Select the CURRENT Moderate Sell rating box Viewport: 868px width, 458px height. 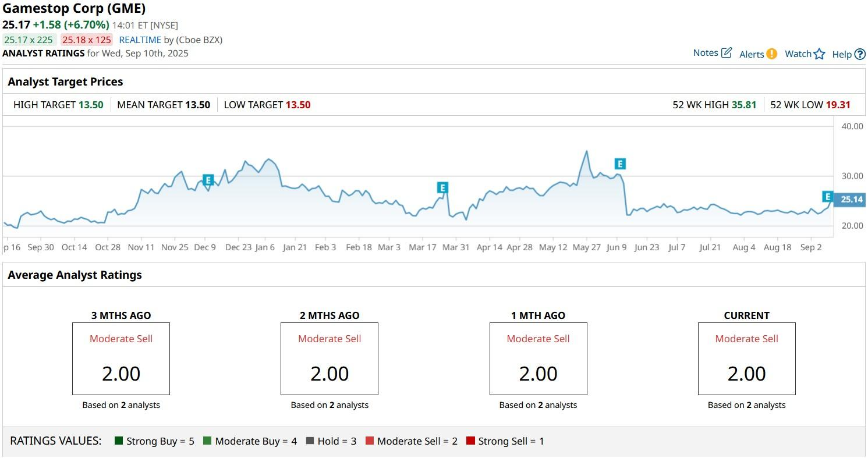[746, 358]
